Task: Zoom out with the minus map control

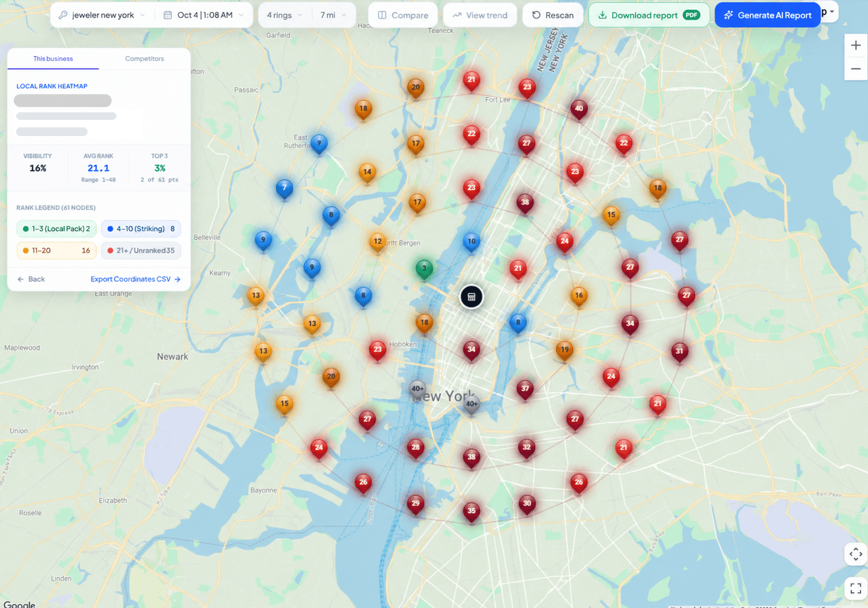Action: point(856,69)
